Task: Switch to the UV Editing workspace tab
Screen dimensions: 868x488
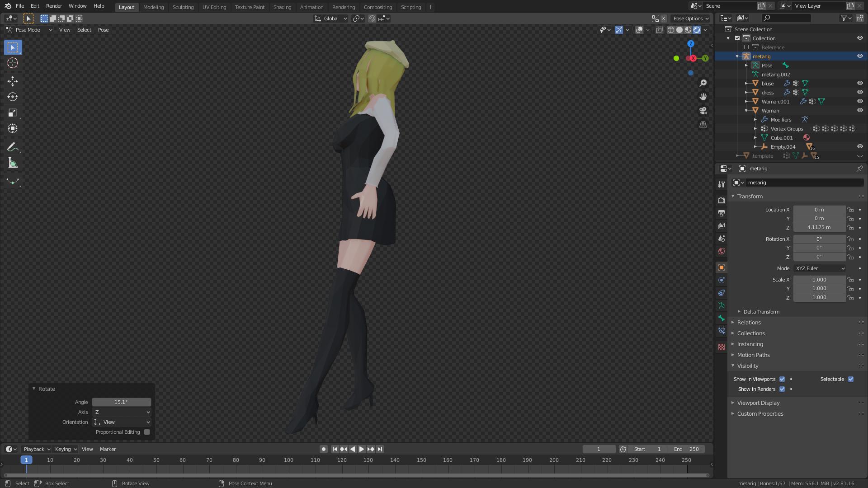Action: (214, 7)
